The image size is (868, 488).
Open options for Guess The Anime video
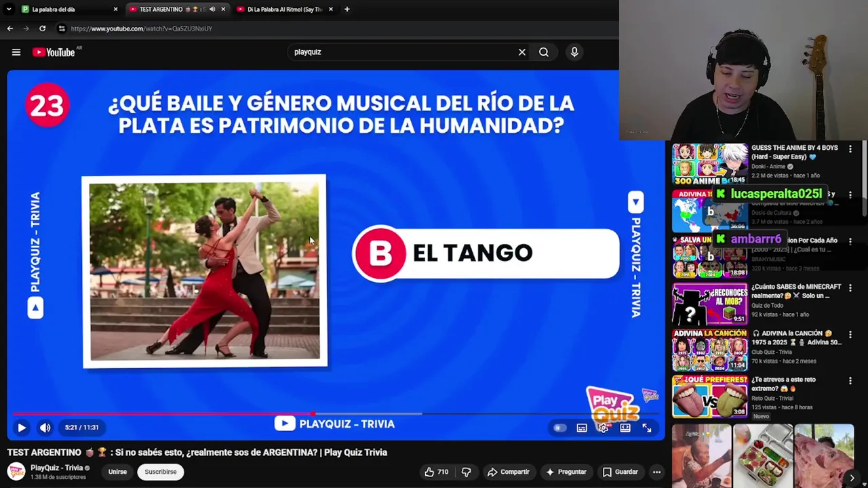[x=850, y=148]
